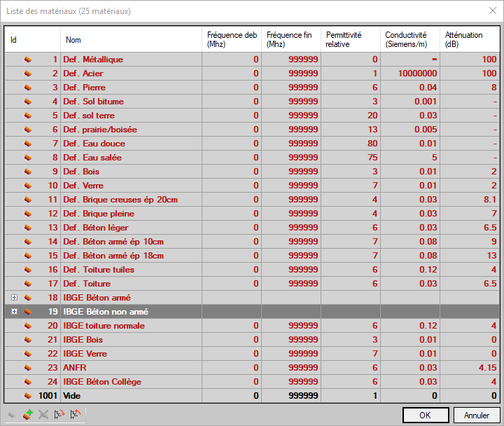The height and width of the screenshot is (426, 504).
Task: Click the material icon of IBGE Béton armé
Action: pyautogui.click(x=28, y=298)
